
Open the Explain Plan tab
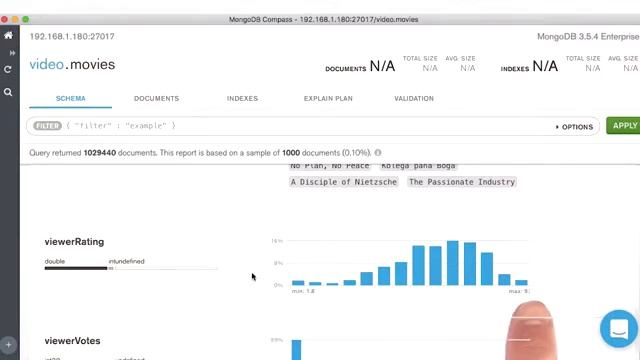(328, 98)
